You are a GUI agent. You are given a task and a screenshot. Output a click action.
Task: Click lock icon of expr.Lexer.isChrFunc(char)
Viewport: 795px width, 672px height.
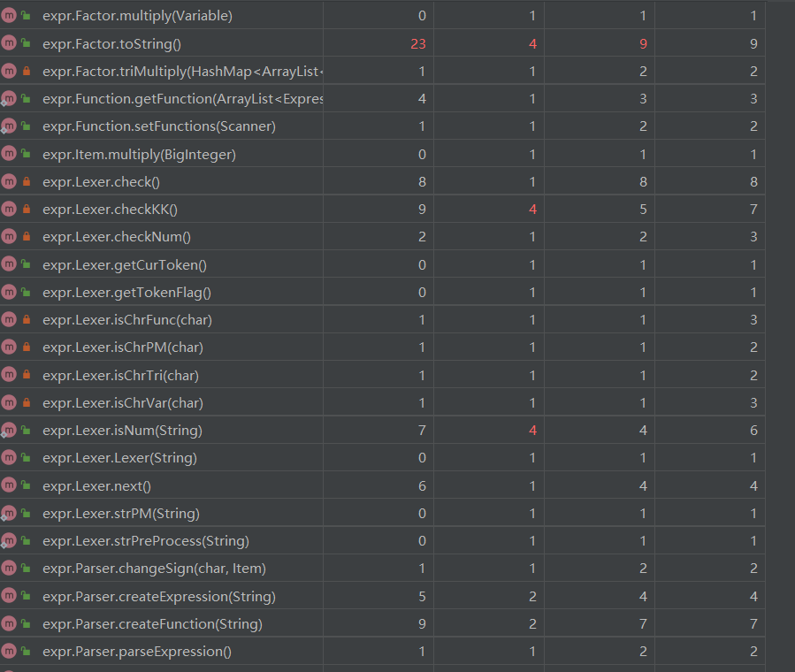(x=27, y=319)
